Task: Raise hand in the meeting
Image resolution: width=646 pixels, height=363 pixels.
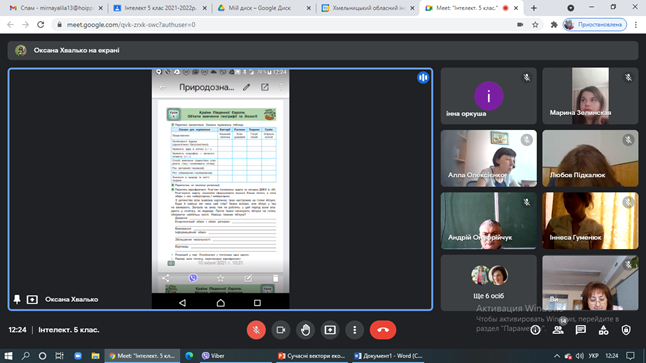Action: [x=305, y=330]
